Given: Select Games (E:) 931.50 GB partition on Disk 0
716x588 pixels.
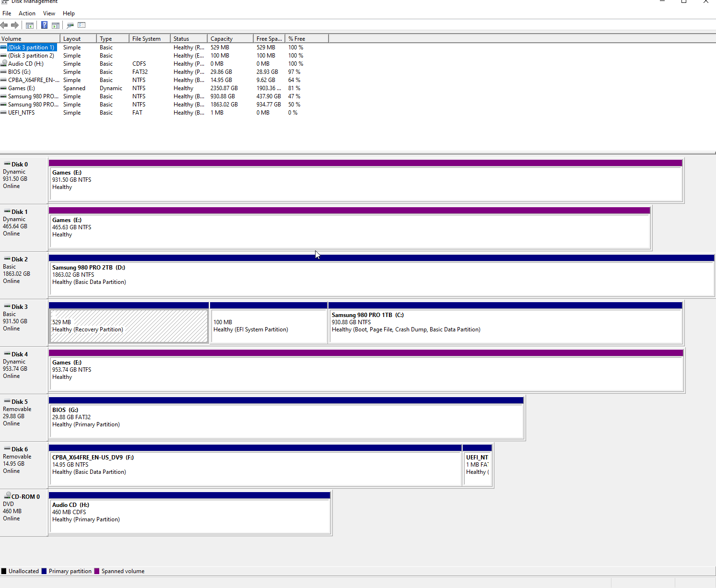Looking at the screenshot, I should tap(365, 180).
